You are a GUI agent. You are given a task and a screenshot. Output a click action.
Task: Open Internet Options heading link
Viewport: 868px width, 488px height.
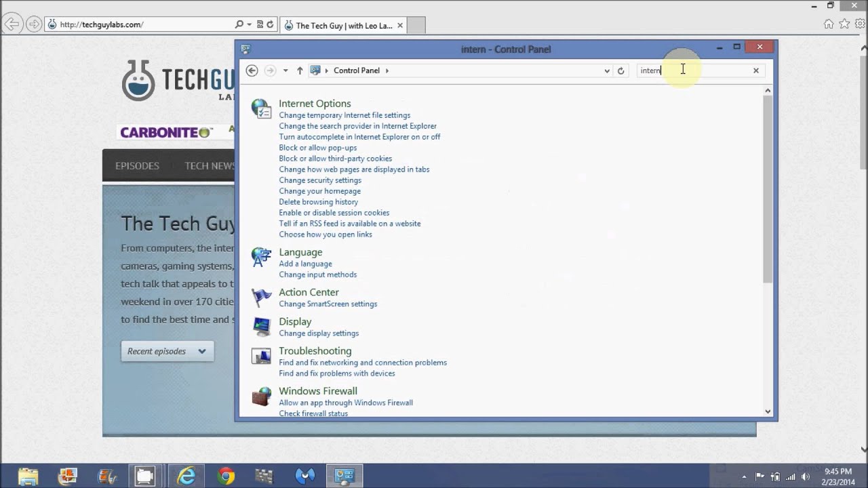point(315,104)
